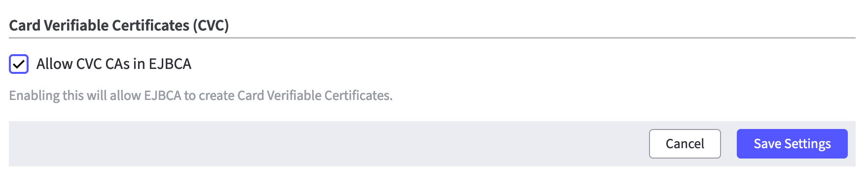This screenshot has width=868, height=193.
Task: Click the words 'Card Verifiable Certificates' in the gray hint
Action: point(314,96)
